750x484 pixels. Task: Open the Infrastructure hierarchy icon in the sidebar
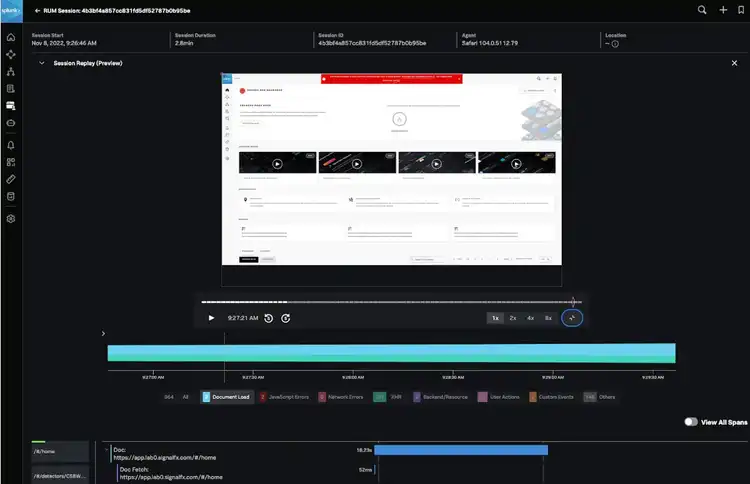(11, 72)
